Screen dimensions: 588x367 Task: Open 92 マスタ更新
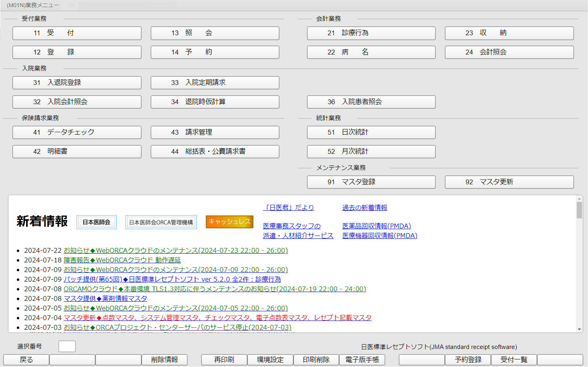(509, 182)
